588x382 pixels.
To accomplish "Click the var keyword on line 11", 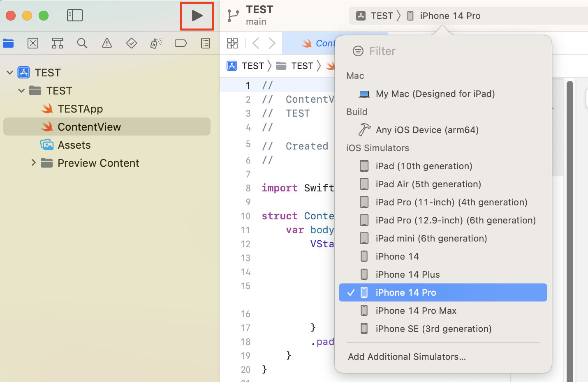I will coord(295,230).
